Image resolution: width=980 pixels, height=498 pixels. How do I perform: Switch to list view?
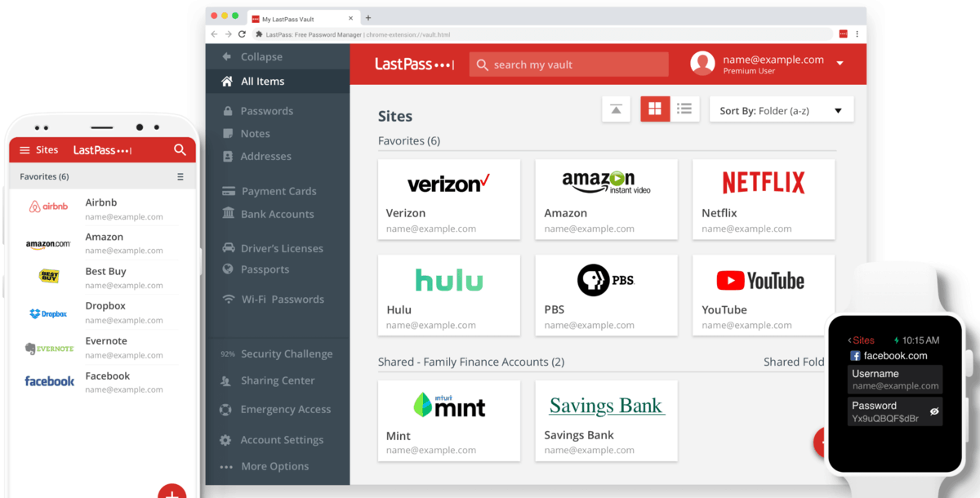[684, 109]
